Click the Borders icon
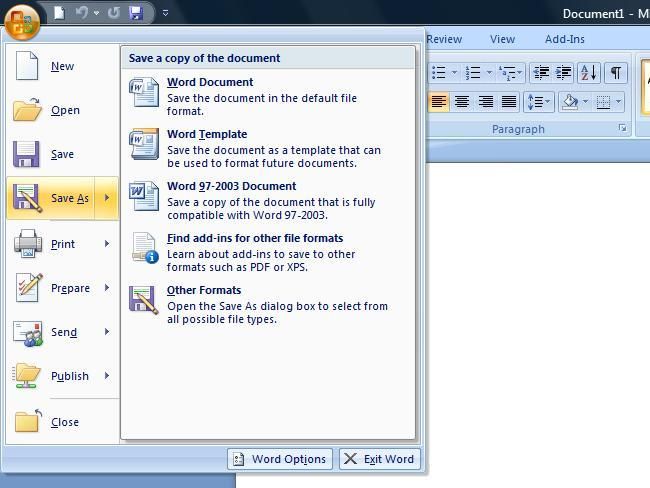 (603, 102)
